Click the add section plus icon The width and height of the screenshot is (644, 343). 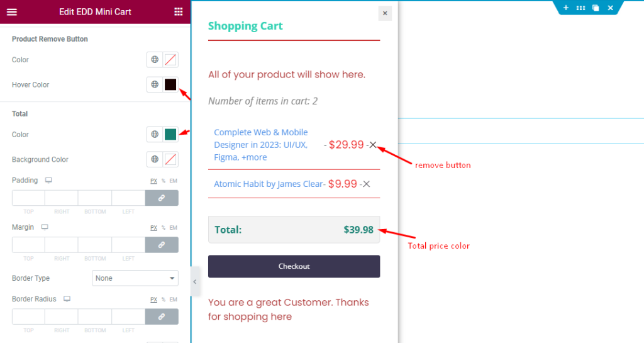[565, 8]
